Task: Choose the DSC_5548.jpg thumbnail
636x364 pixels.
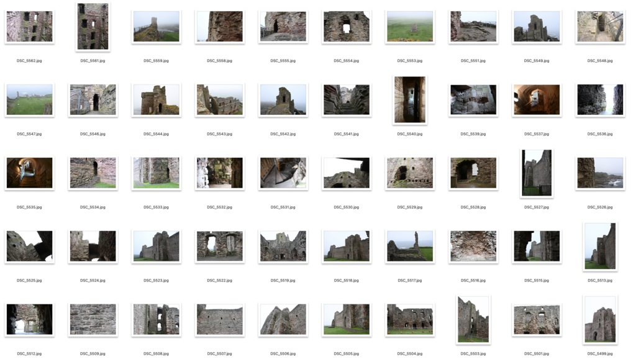Action: 600,26
